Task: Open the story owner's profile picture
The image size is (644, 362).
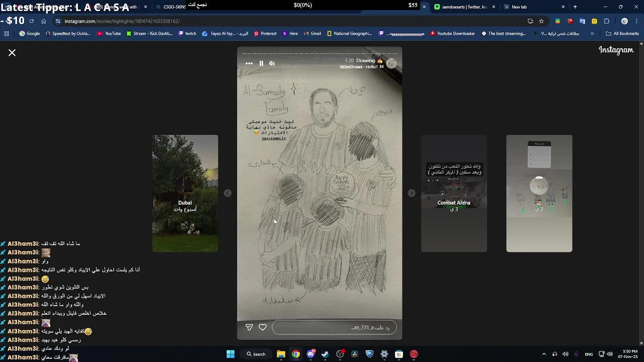Action: pos(391,63)
